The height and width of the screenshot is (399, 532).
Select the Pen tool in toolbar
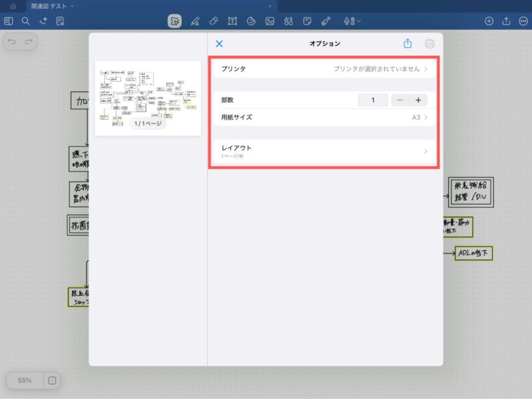coord(195,21)
